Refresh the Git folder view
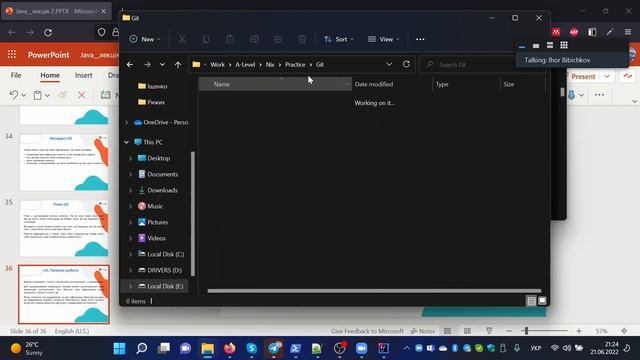Viewport: 640px width, 360px height. [406, 64]
